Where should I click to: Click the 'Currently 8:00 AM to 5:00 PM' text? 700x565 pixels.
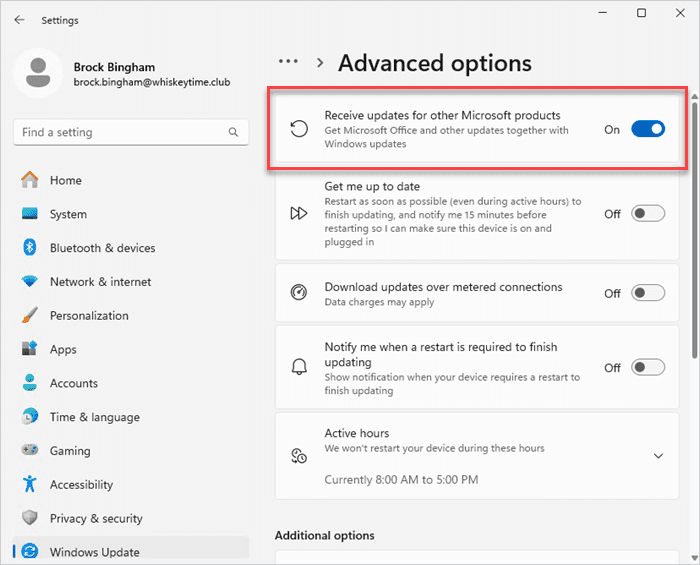(x=401, y=479)
